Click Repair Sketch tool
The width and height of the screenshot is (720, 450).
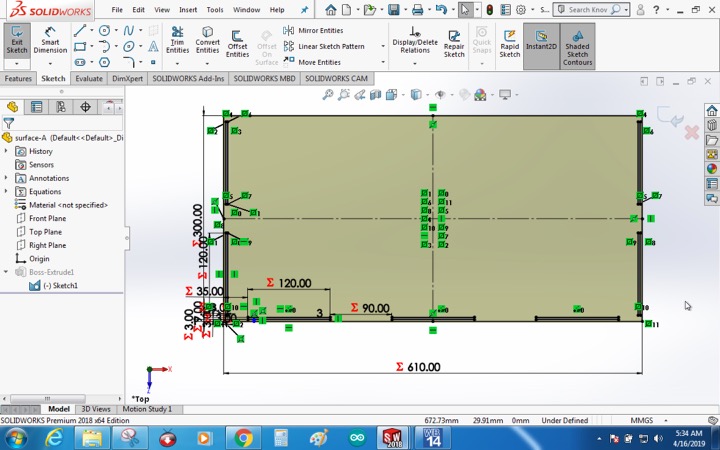click(x=454, y=44)
